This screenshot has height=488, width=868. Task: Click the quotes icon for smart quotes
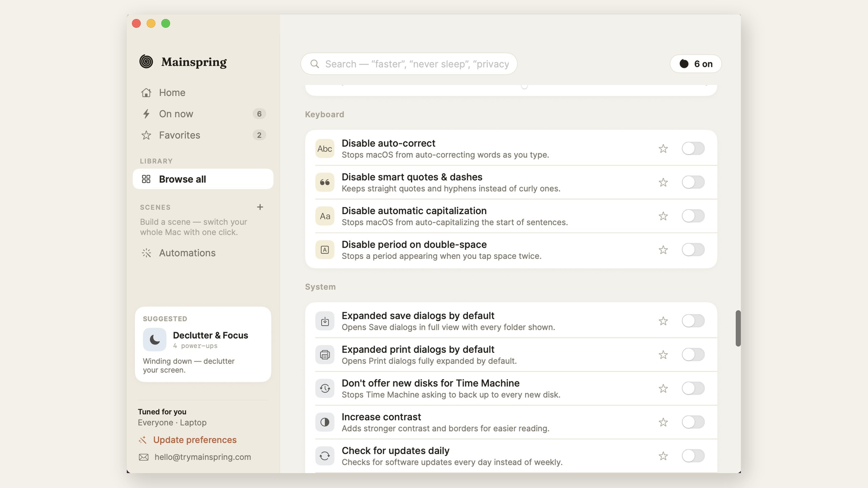[x=325, y=183]
